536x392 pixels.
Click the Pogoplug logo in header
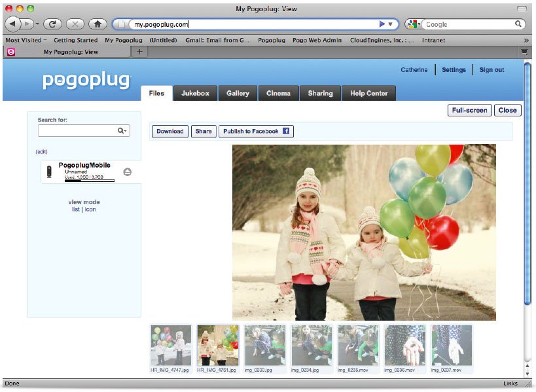(x=87, y=80)
